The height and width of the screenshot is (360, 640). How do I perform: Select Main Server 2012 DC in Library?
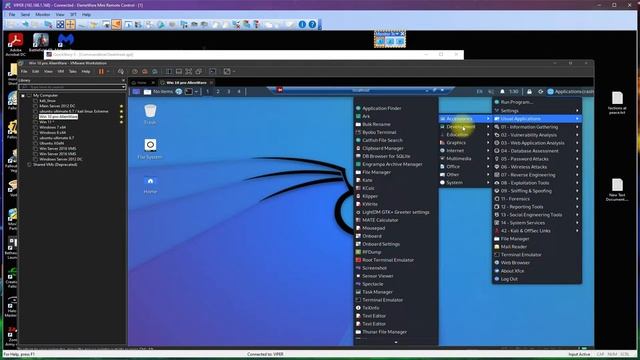[x=57, y=106]
